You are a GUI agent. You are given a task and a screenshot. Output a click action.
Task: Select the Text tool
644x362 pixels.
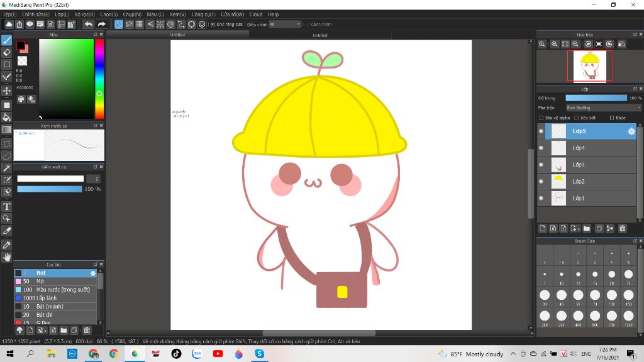point(6,206)
